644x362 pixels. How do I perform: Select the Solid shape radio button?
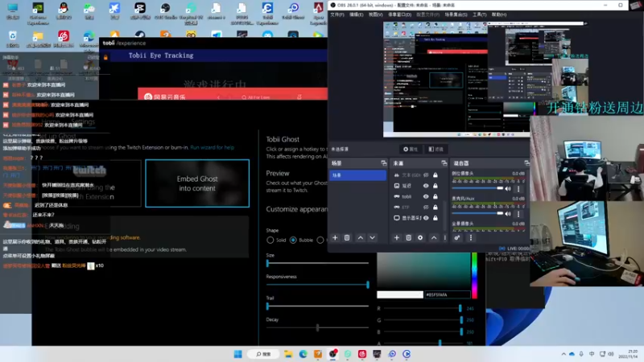270,240
